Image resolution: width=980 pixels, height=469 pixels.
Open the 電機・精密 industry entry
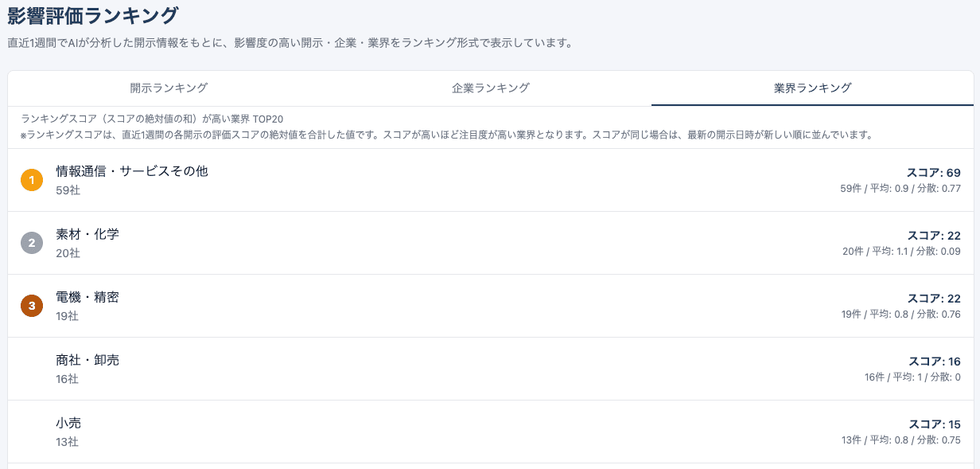(87, 297)
